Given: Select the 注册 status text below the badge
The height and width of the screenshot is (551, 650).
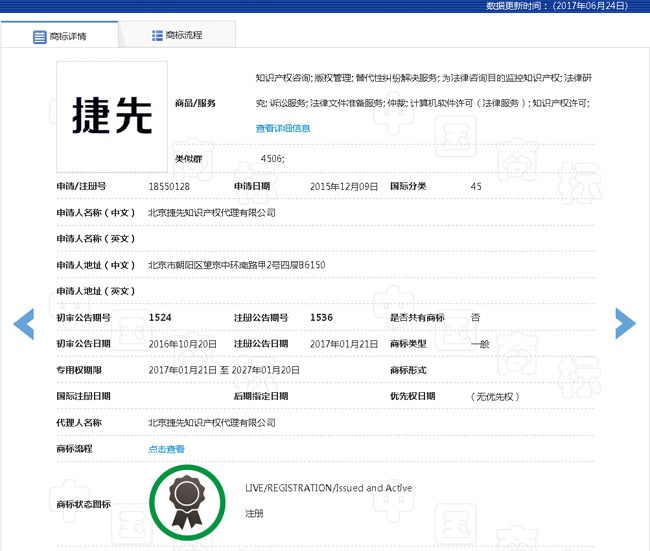Looking at the screenshot, I should (x=254, y=514).
